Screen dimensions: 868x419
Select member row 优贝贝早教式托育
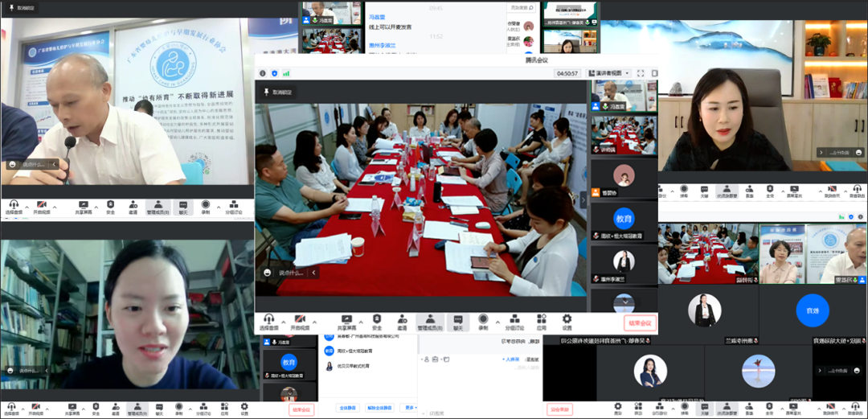[x=367, y=366]
